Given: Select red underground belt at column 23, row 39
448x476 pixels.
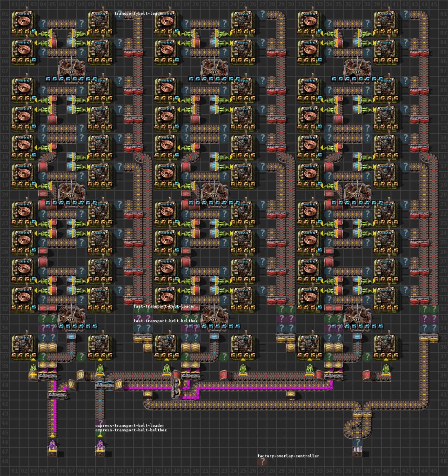Looking at the screenshot, I should pos(224,375).
